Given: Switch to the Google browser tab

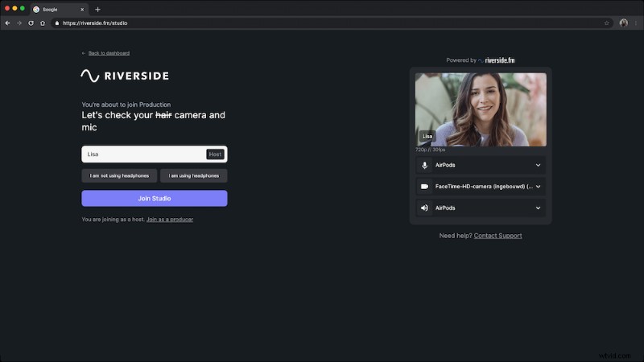Looking at the screenshot, I should pyautogui.click(x=56, y=9).
